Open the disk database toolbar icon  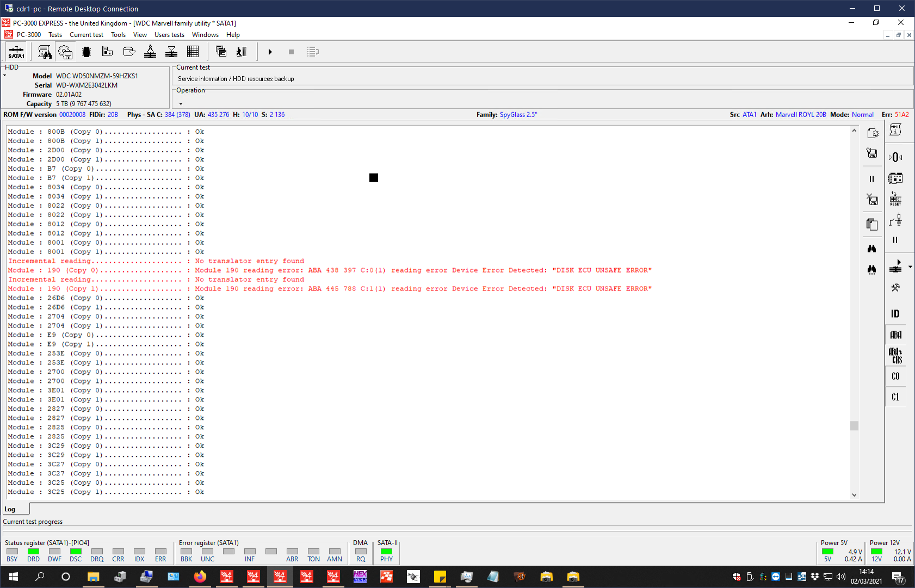pyautogui.click(x=129, y=52)
